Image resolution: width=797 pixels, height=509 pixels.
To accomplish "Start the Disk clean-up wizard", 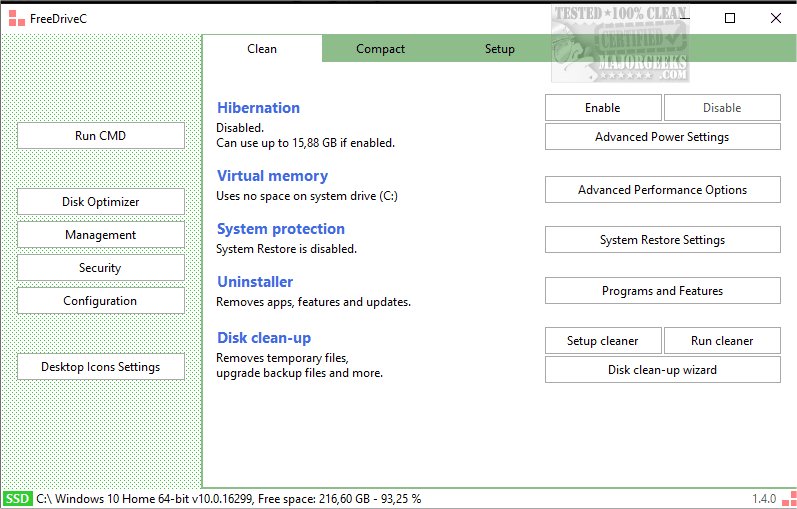I will pos(662,370).
